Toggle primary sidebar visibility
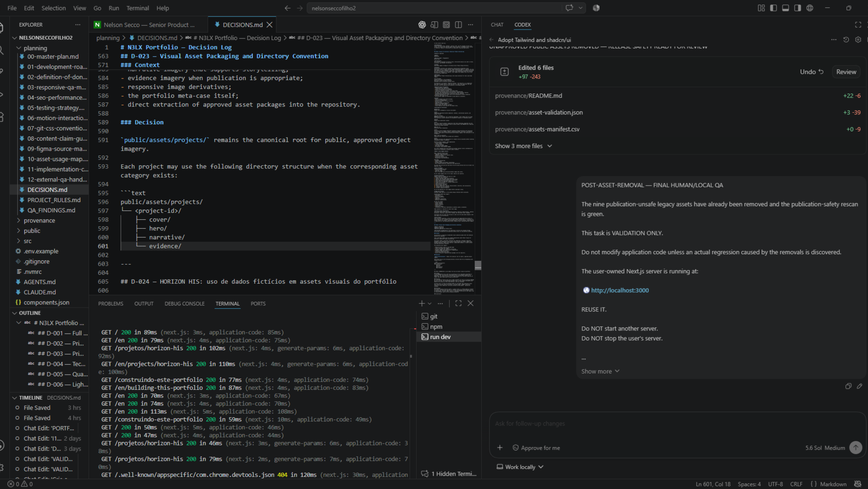This screenshot has height=489, width=868. [774, 8]
